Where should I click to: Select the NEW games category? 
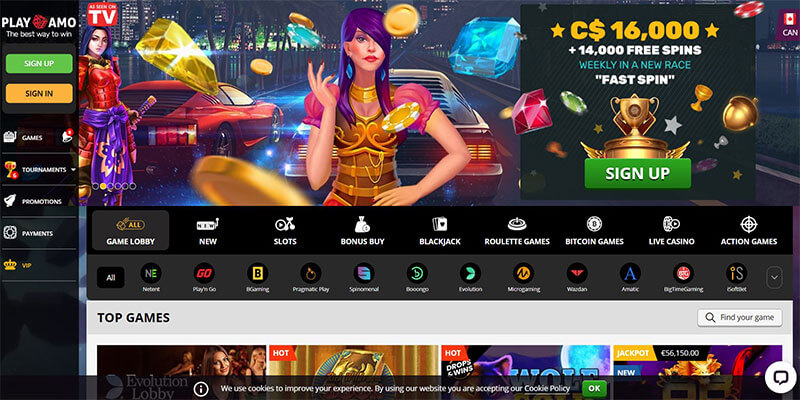pyautogui.click(x=208, y=231)
